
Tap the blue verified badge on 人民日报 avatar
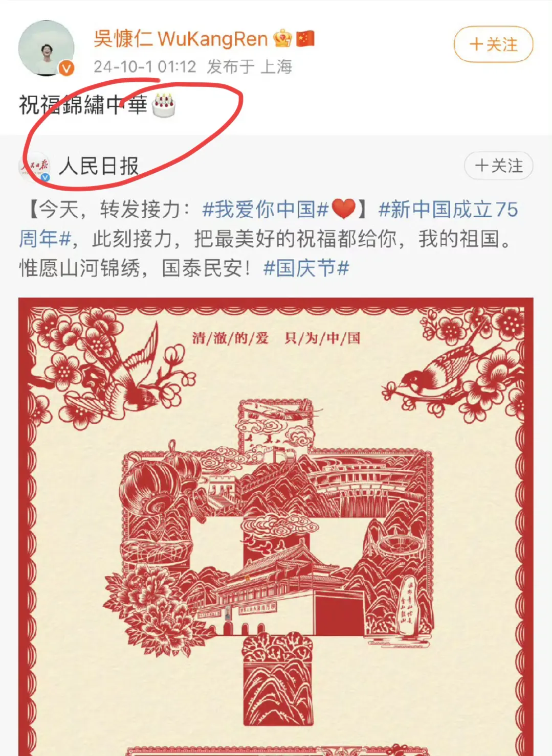45,177
